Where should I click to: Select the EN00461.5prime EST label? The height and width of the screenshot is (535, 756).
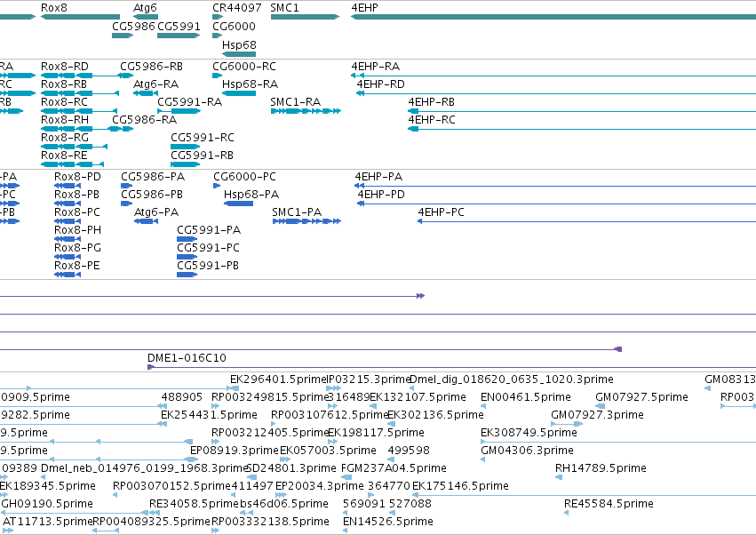coord(526,397)
